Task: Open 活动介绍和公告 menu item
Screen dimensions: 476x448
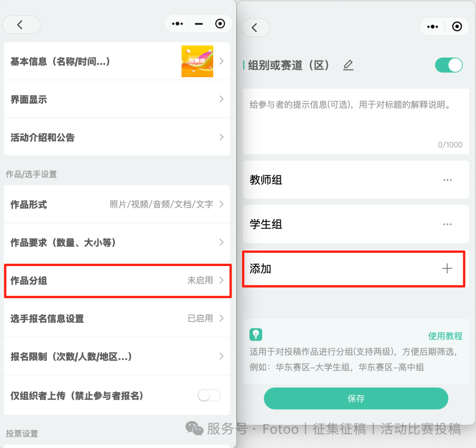Action: click(x=117, y=137)
